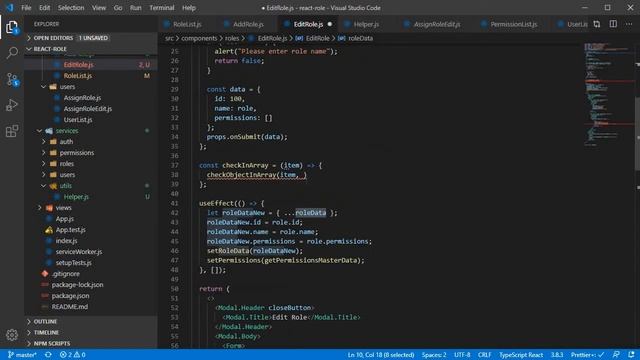Screen dimensions: 640x360
Task: Open the Run and Debug icon
Action: pyautogui.click(x=12, y=105)
